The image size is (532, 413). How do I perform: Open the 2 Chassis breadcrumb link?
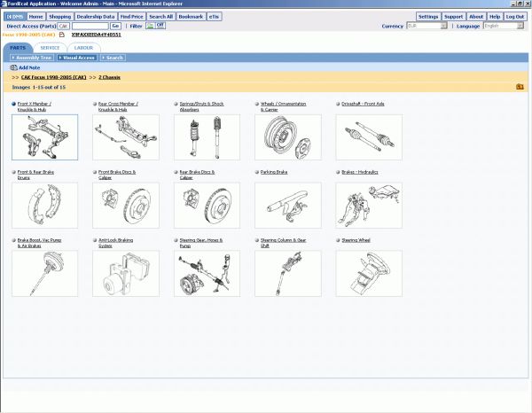[110, 77]
